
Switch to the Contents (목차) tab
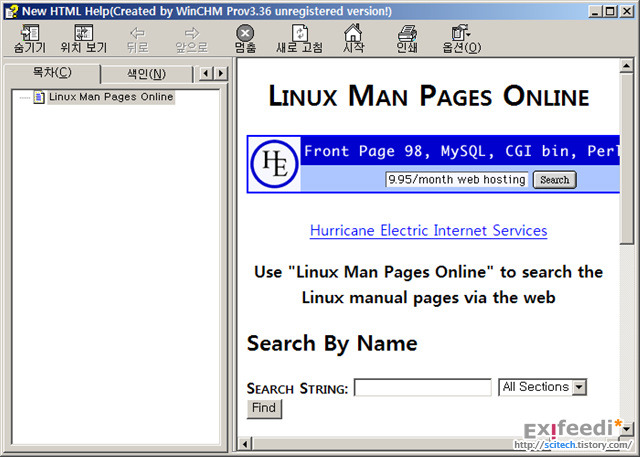tap(52, 73)
